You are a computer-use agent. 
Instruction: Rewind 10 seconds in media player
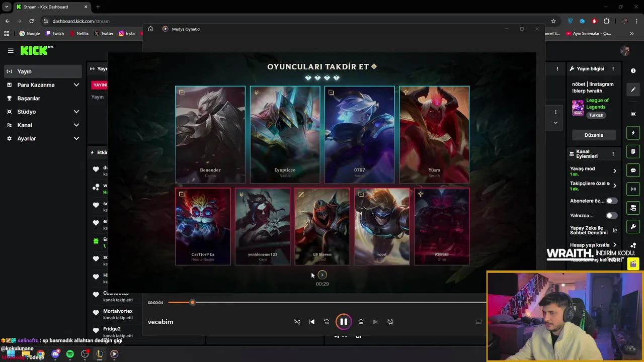(x=327, y=322)
